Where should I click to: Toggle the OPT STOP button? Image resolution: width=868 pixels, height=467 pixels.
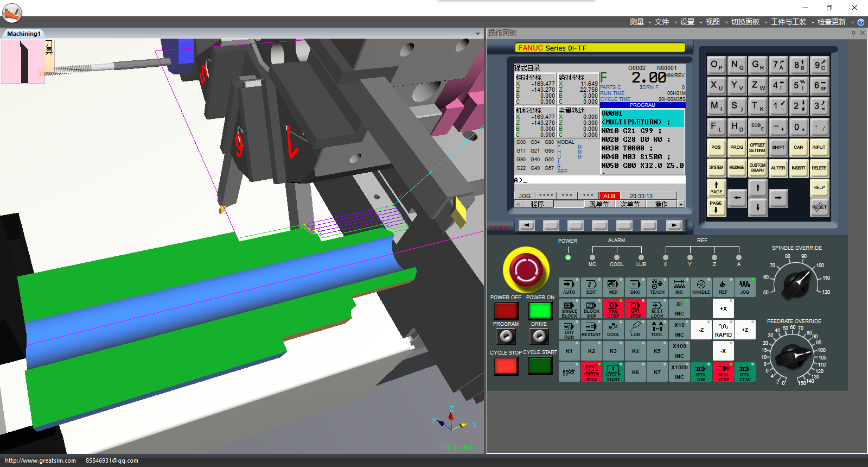(635, 308)
